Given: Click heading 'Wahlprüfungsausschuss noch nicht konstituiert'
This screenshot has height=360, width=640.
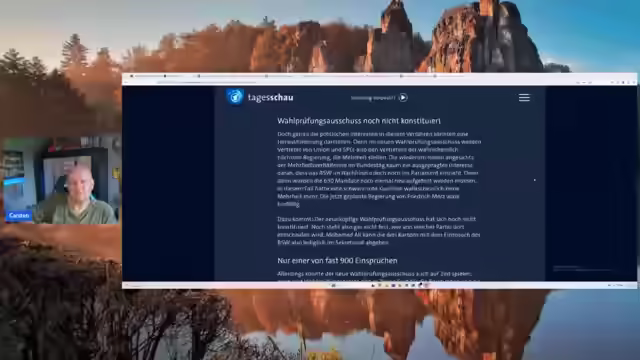Looking at the screenshot, I should [x=359, y=121].
